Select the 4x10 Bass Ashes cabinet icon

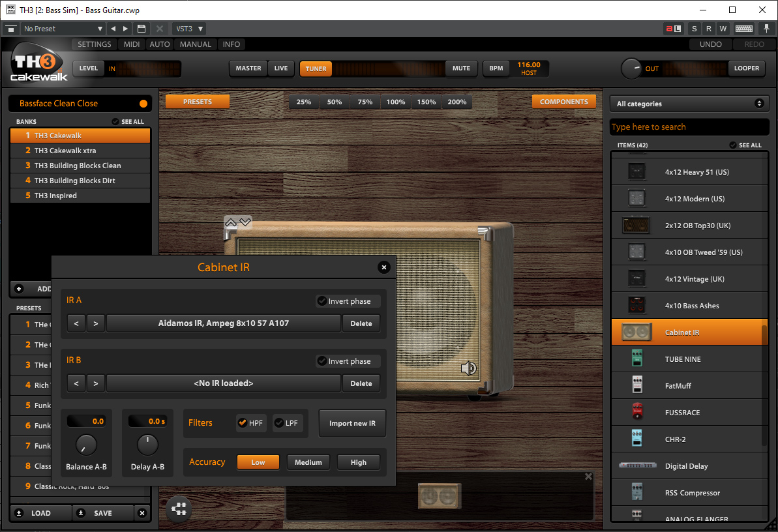(636, 306)
